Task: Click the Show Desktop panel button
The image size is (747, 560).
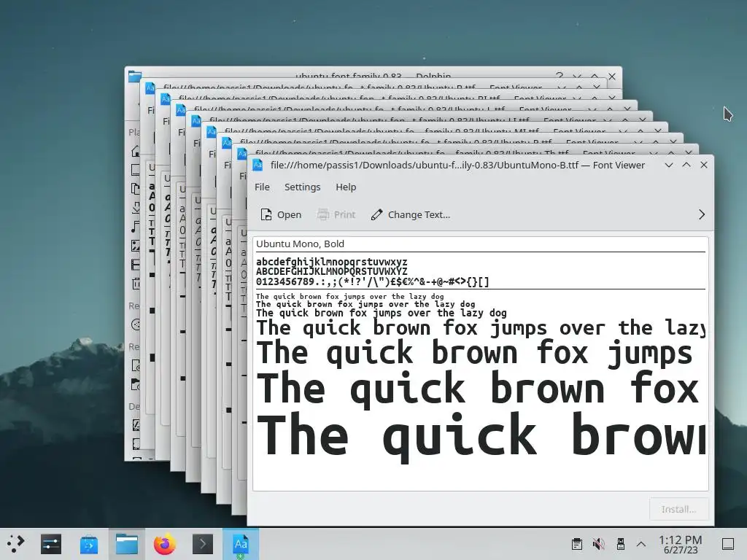Action: (728, 544)
